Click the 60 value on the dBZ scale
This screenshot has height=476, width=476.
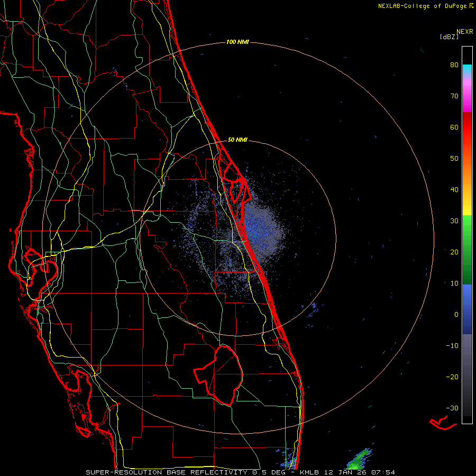tap(454, 127)
